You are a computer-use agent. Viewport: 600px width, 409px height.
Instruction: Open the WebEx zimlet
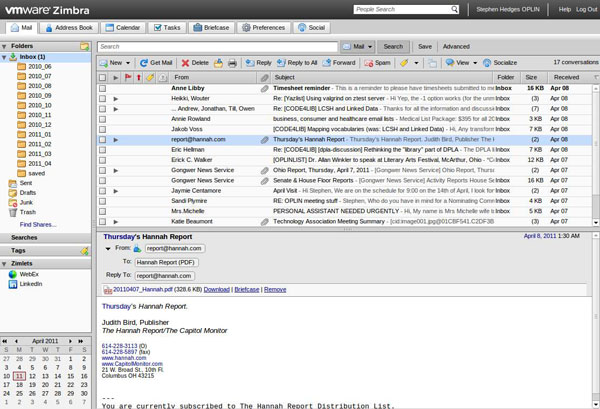(28, 273)
